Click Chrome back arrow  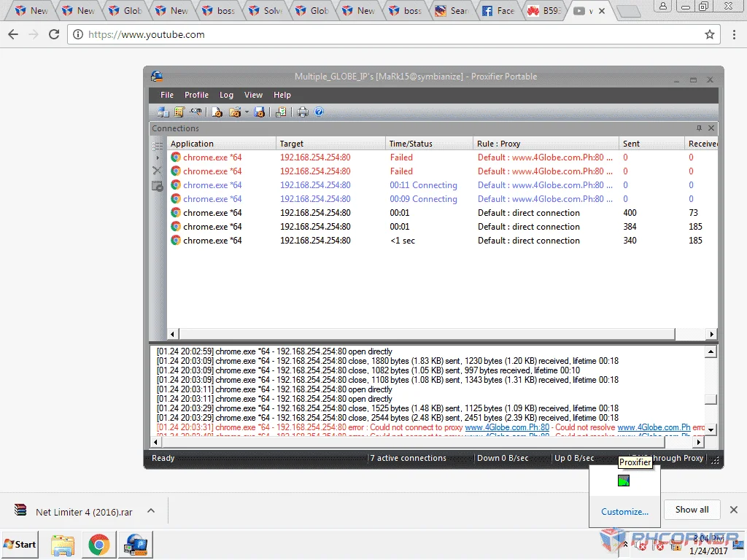click(13, 34)
